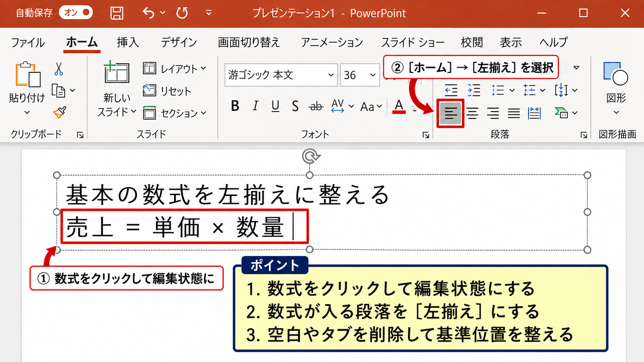Click the rotate handle above text box
This screenshot has height=362, width=644.
[x=310, y=157]
